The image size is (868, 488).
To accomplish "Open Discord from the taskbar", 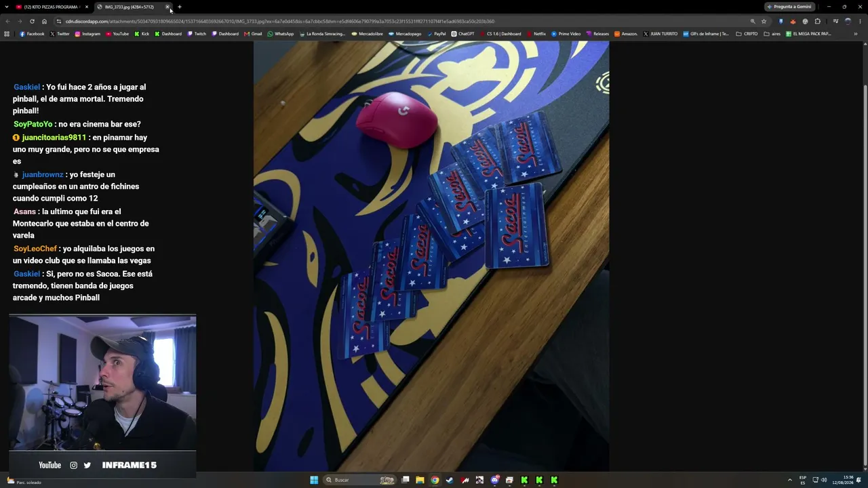I will 494,480.
